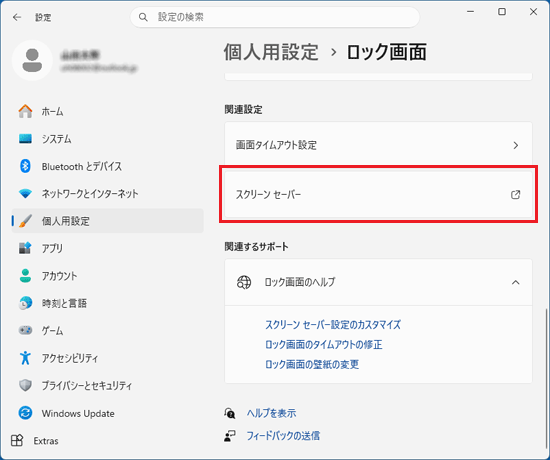550x460 pixels.
Task: Open 時刻と言語 settings
Action: coord(108,303)
